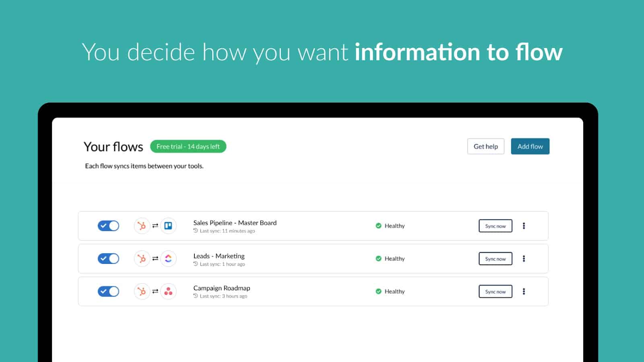The height and width of the screenshot is (362, 644).
Task: Click 'Each flow syncs items between your tools.' text
Action: 144,166
